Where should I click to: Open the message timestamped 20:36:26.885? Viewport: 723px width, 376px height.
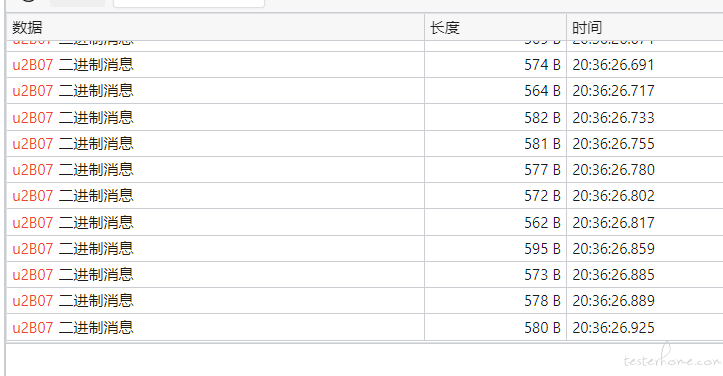(x=365, y=275)
